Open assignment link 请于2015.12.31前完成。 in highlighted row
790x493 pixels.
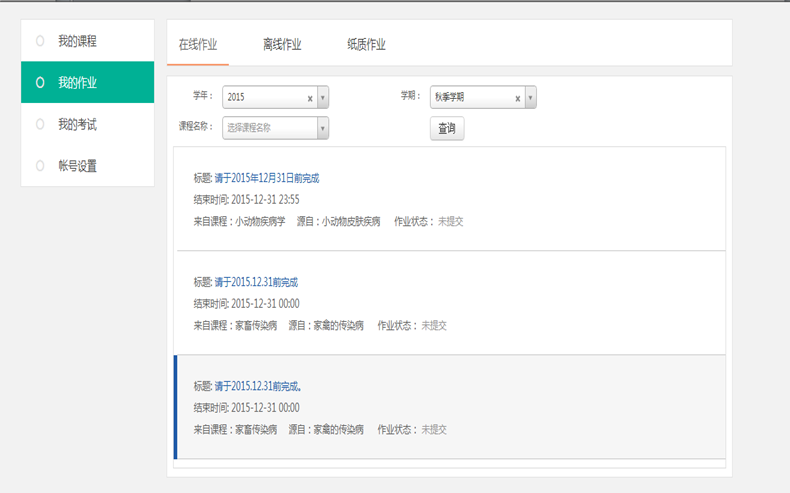click(x=258, y=386)
